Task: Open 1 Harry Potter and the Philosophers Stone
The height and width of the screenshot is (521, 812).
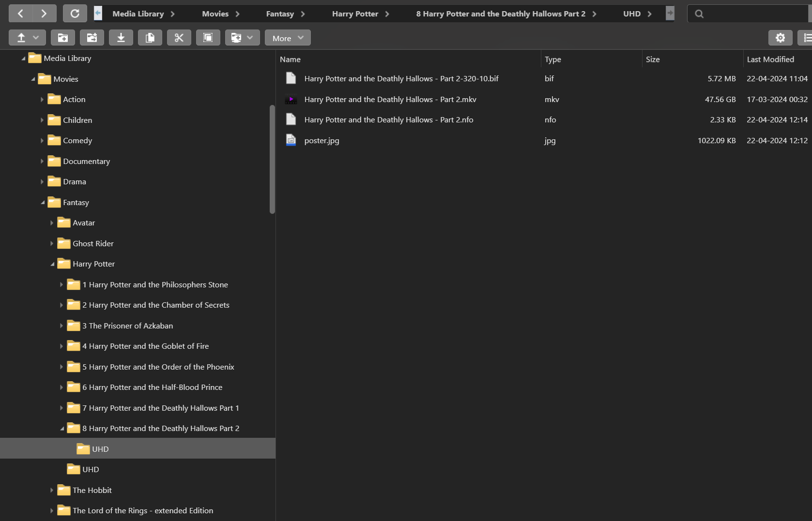Action: (155, 284)
